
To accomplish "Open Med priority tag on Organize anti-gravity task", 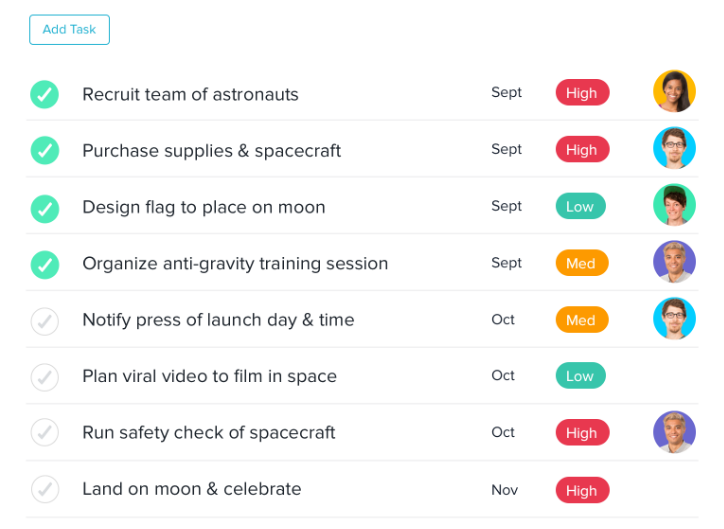I will (x=582, y=263).
